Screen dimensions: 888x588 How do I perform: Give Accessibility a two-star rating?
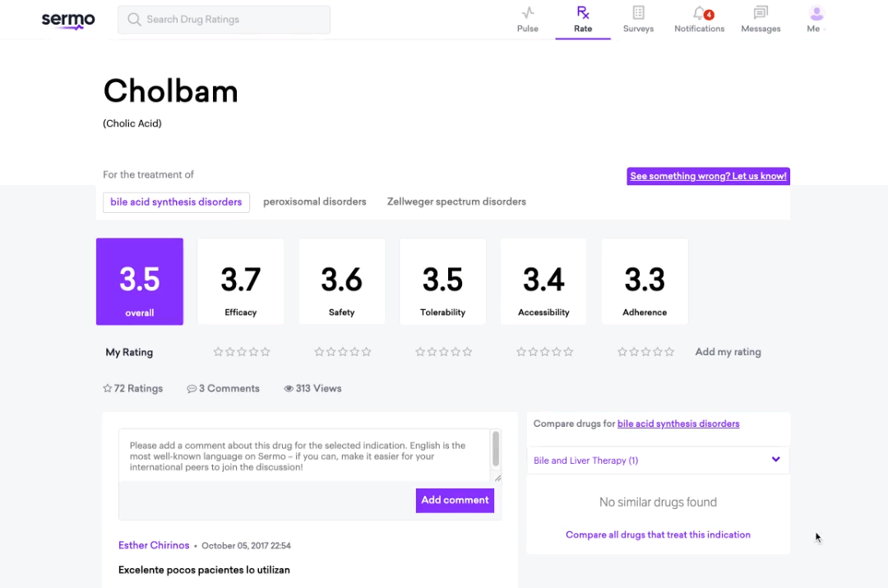point(533,352)
